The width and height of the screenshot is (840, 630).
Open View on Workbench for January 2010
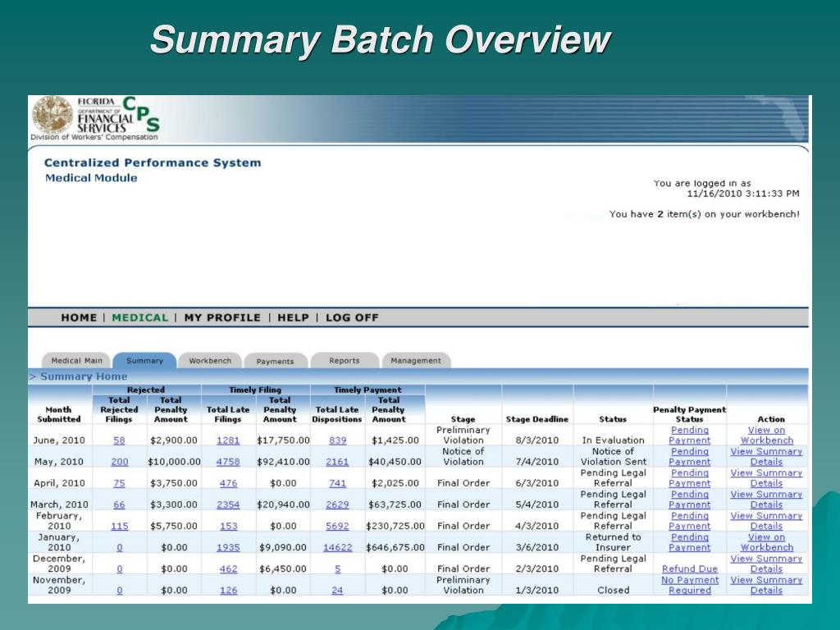(767, 542)
